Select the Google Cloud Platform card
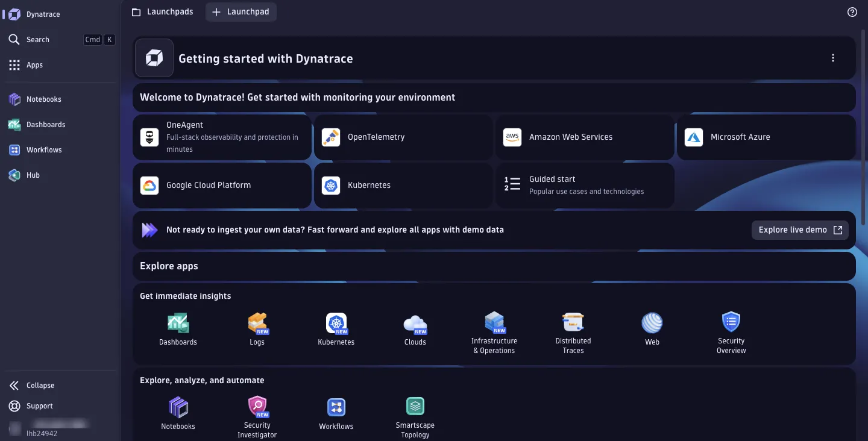 (222, 186)
